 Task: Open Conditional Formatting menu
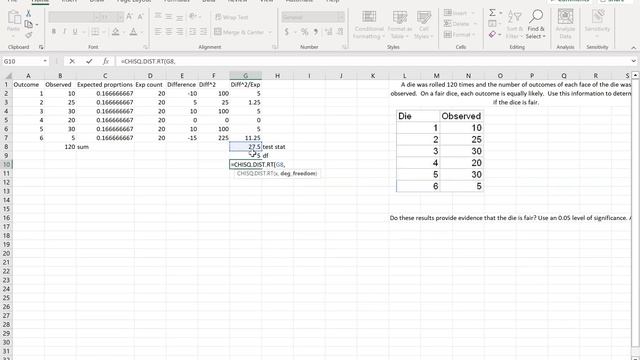coord(369,25)
